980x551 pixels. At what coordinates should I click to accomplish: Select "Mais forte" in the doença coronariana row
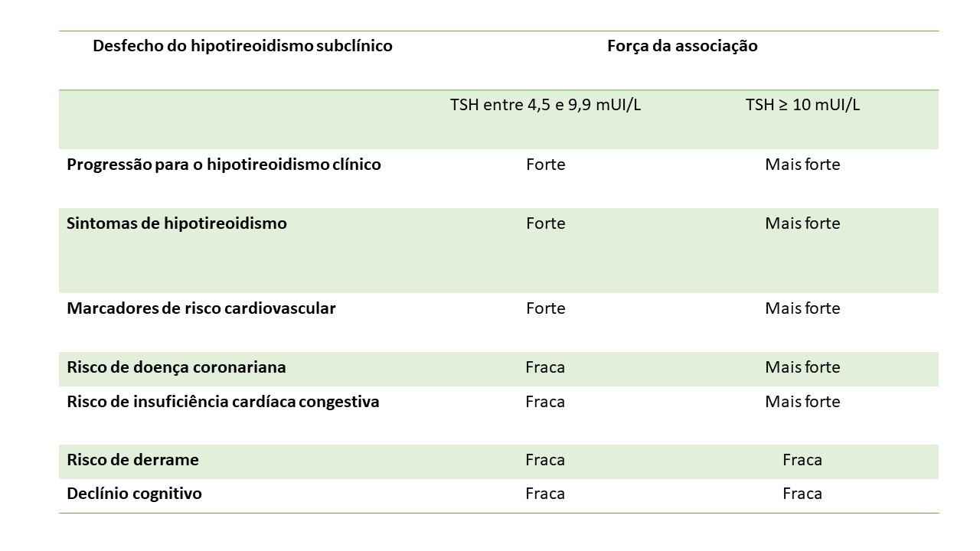tap(802, 367)
